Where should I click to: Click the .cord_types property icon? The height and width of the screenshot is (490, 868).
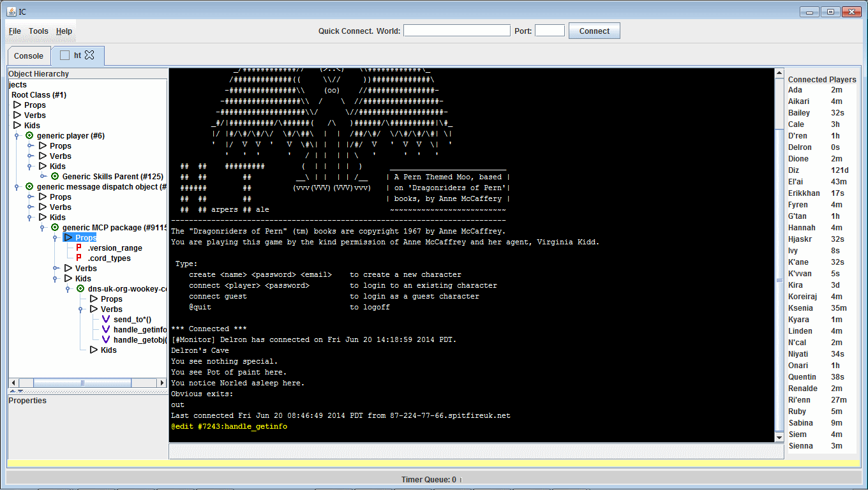pyautogui.click(x=78, y=258)
